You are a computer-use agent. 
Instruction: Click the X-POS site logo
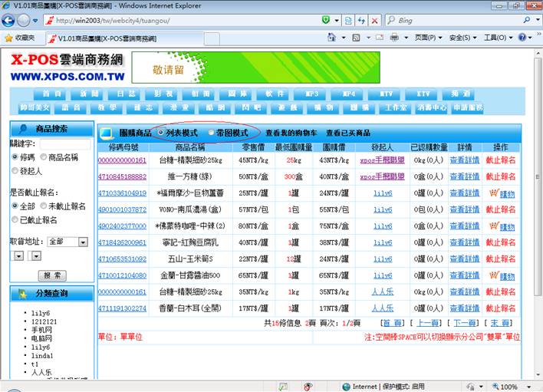(x=67, y=68)
